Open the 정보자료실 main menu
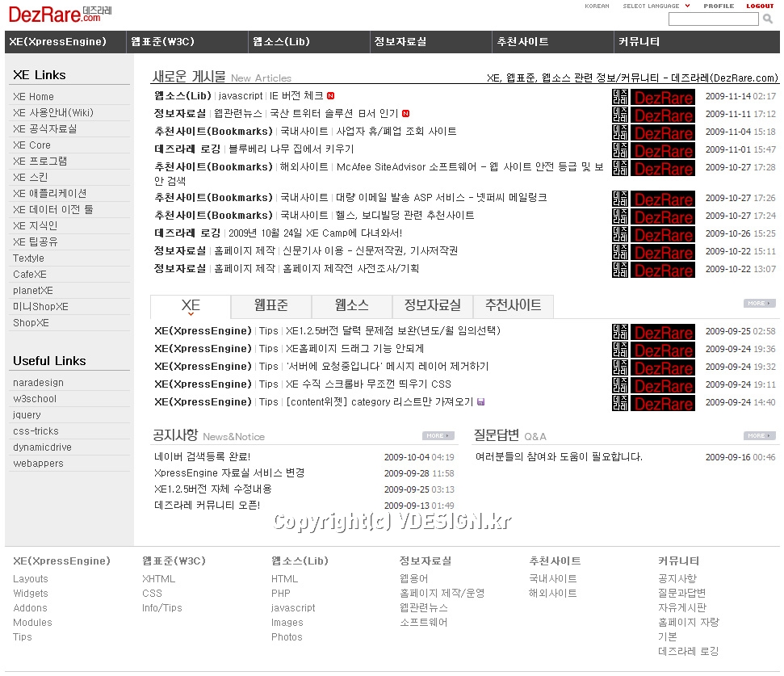The image size is (784, 676). tap(431, 41)
